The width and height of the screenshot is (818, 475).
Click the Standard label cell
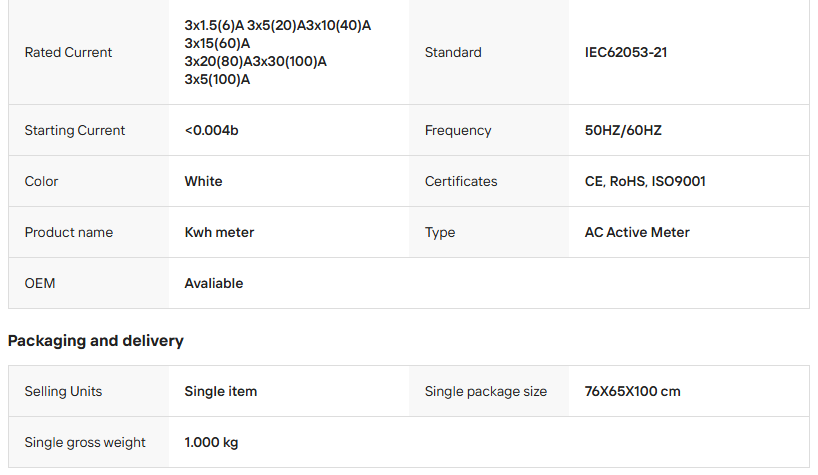point(453,52)
